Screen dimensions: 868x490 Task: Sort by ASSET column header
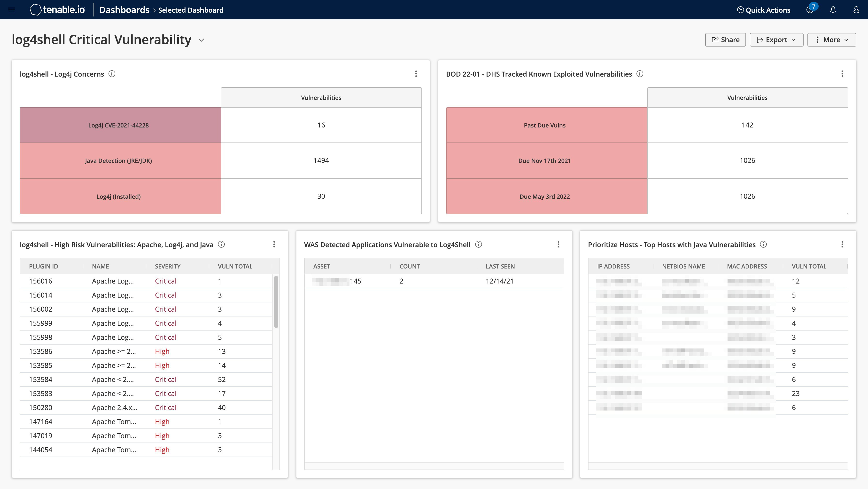tap(321, 266)
